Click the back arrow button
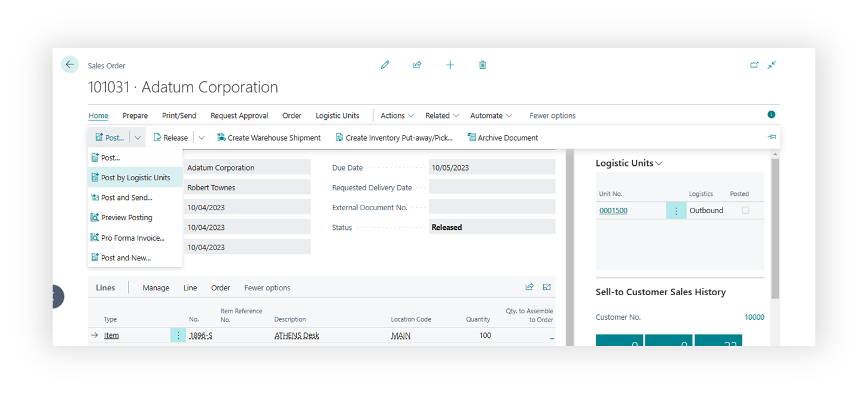 pyautogui.click(x=70, y=65)
